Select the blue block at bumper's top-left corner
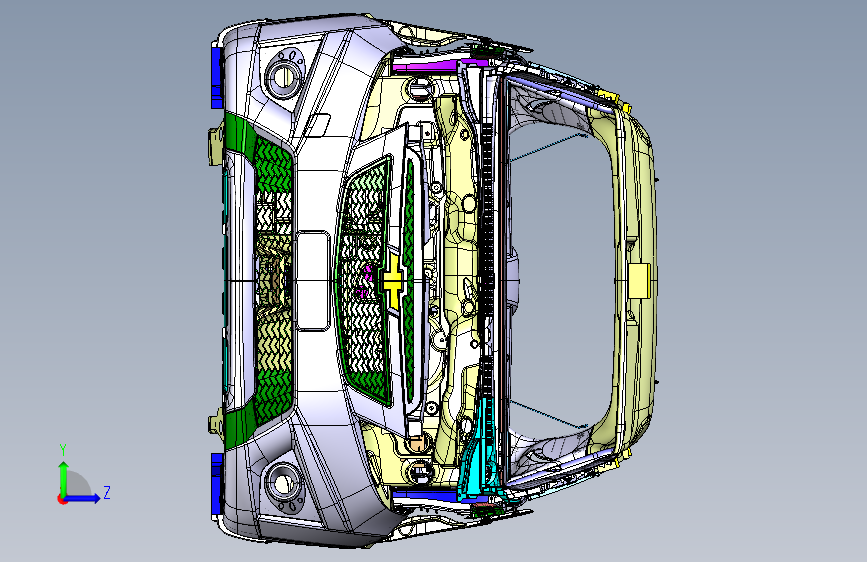 tap(217, 76)
